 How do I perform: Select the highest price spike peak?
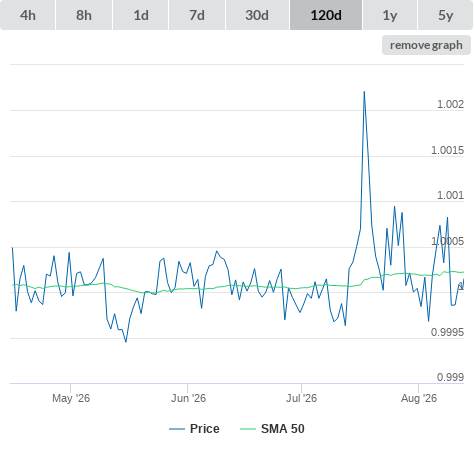[364, 92]
